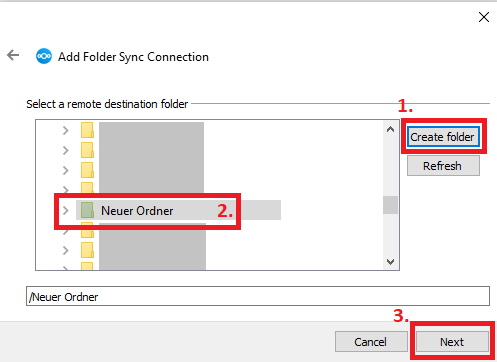Click the first yellow folder icon in list
This screenshot has width=497, height=362.
87,130
